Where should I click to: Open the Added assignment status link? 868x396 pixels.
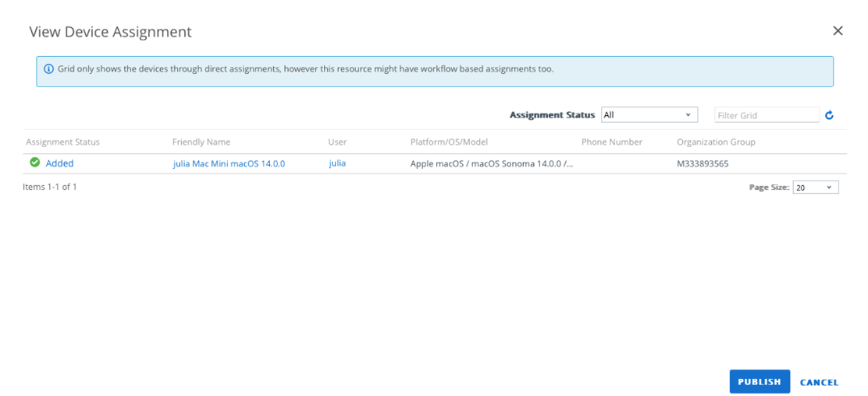[x=60, y=164]
